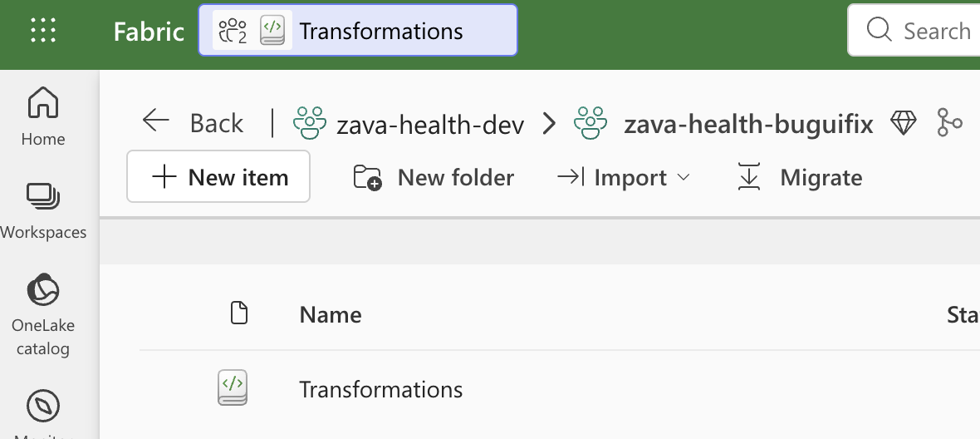Click the Migrate button
This screenshot has width=980, height=439.
pyautogui.click(x=800, y=178)
